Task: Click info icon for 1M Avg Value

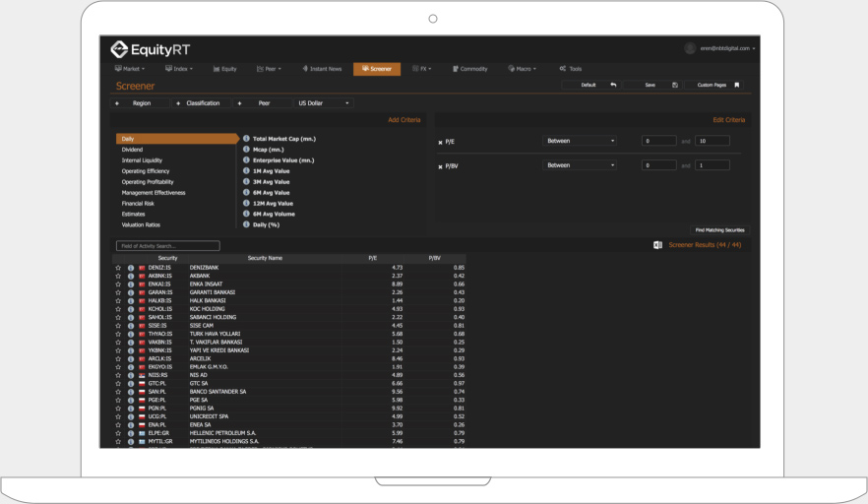Action: pos(246,170)
